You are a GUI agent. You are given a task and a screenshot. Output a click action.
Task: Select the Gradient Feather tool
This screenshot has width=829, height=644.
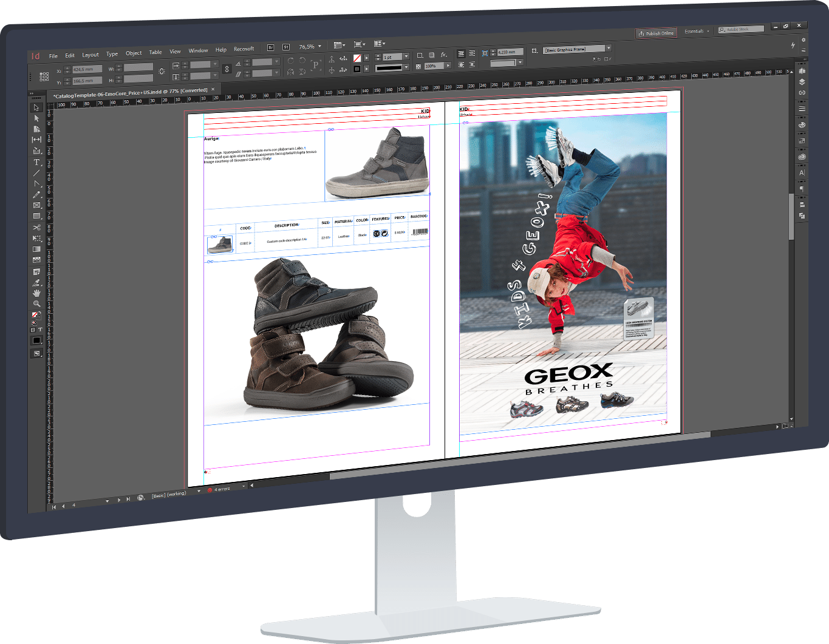[x=36, y=260]
